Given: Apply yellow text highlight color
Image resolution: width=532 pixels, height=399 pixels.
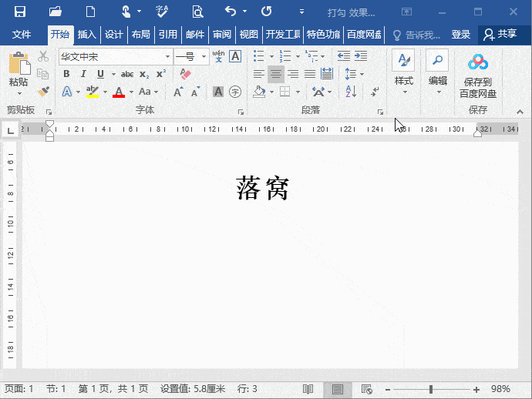Looking at the screenshot, I should point(93,92).
